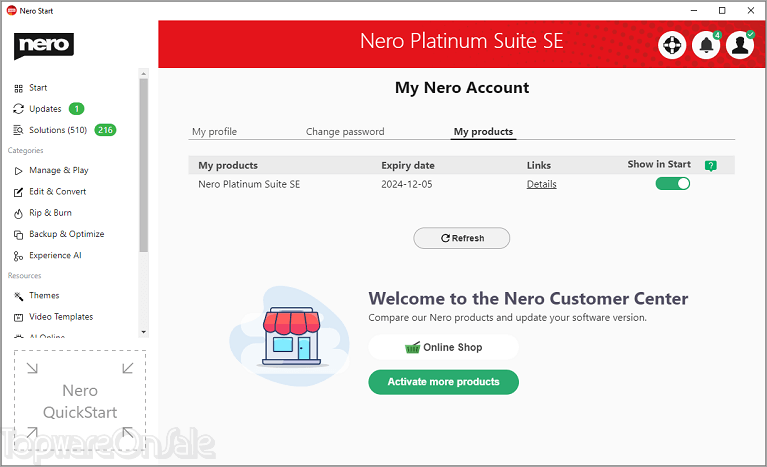767x467 pixels.
Task: Click the Nero Start title bar icon
Action: pos(12,10)
